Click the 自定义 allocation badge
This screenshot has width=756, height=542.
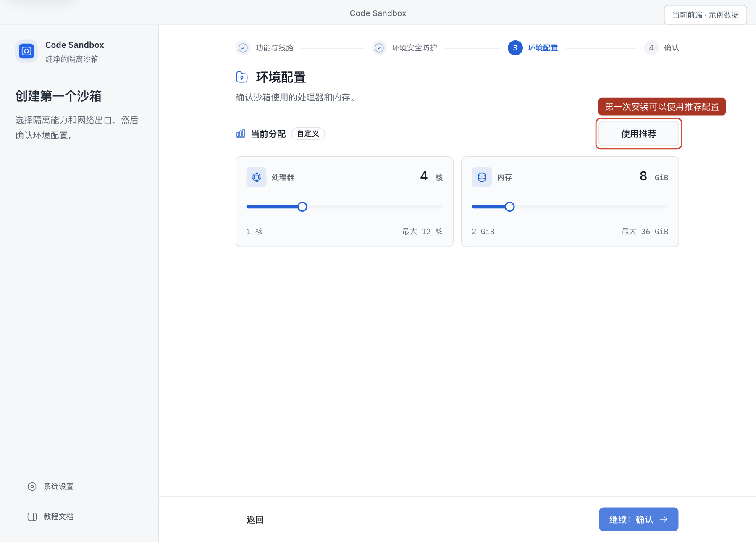pyautogui.click(x=308, y=134)
